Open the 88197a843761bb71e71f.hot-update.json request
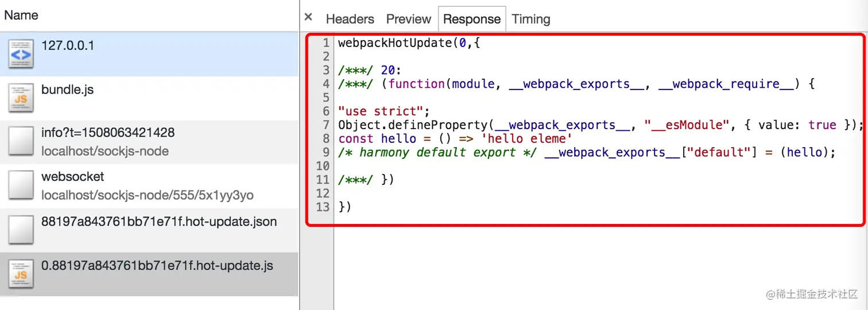 coord(149,230)
